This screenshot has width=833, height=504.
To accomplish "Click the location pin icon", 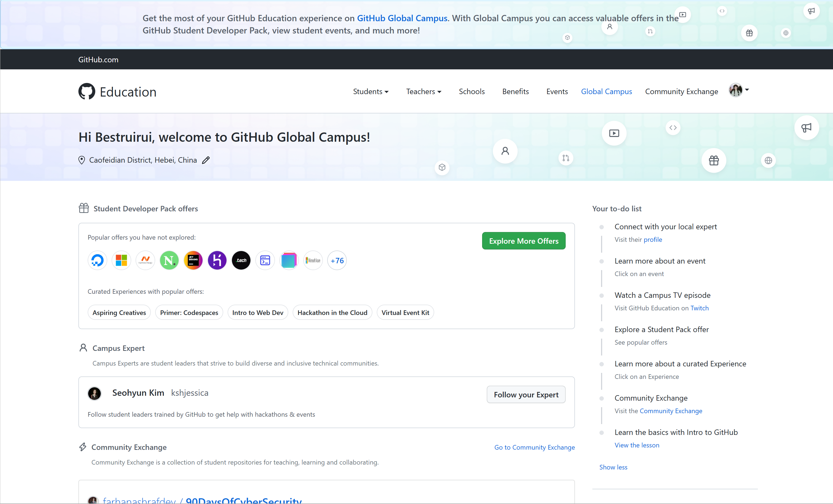I will [x=81, y=160].
